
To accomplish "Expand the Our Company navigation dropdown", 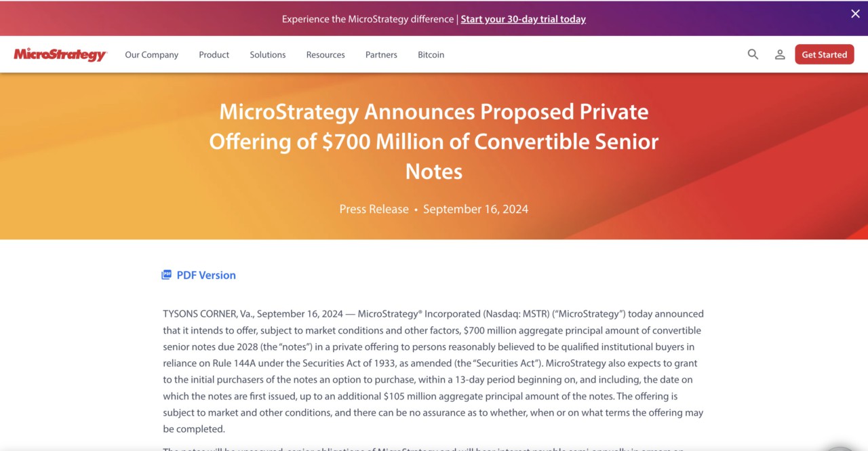I will click(x=151, y=54).
